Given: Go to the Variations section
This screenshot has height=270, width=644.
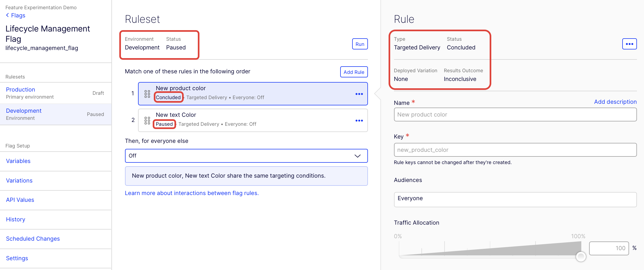Looking at the screenshot, I should click(19, 181).
